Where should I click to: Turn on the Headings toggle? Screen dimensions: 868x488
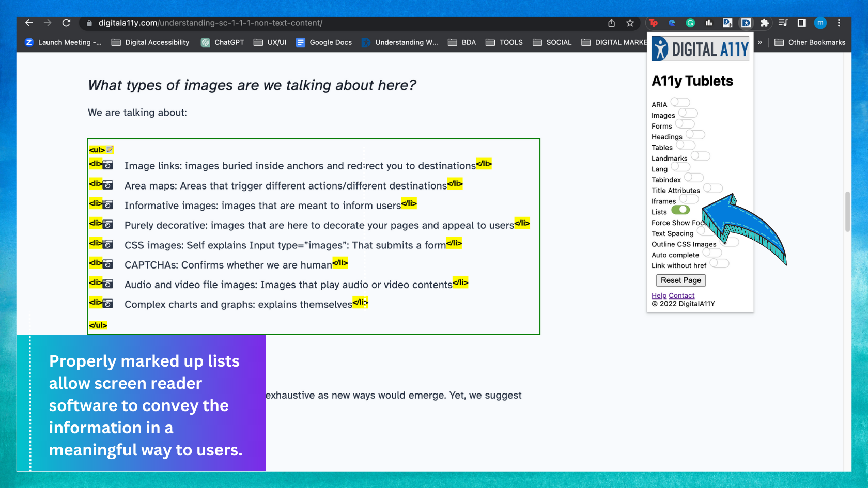(695, 134)
